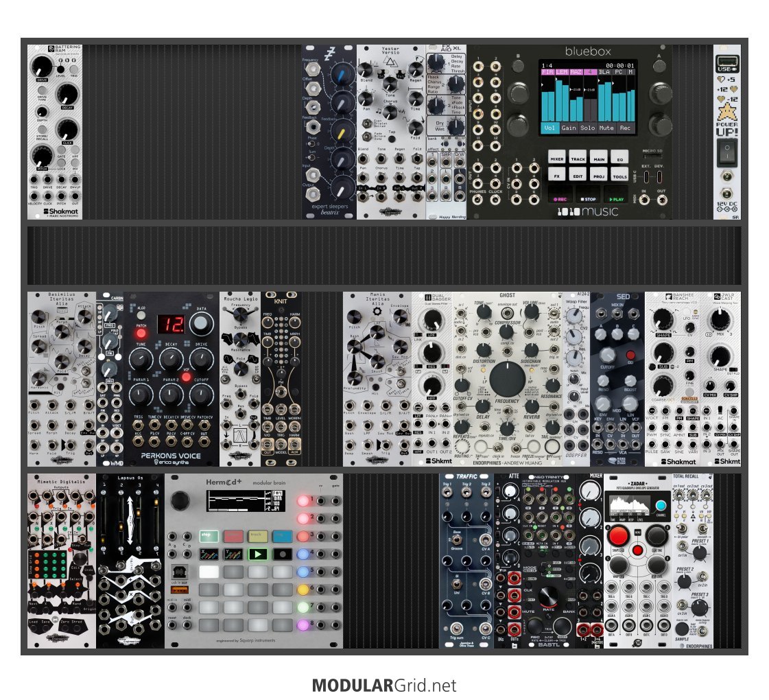This screenshot has width=769, height=700.
Task: Click the Hermod+ encoder knob
Action: point(180,501)
